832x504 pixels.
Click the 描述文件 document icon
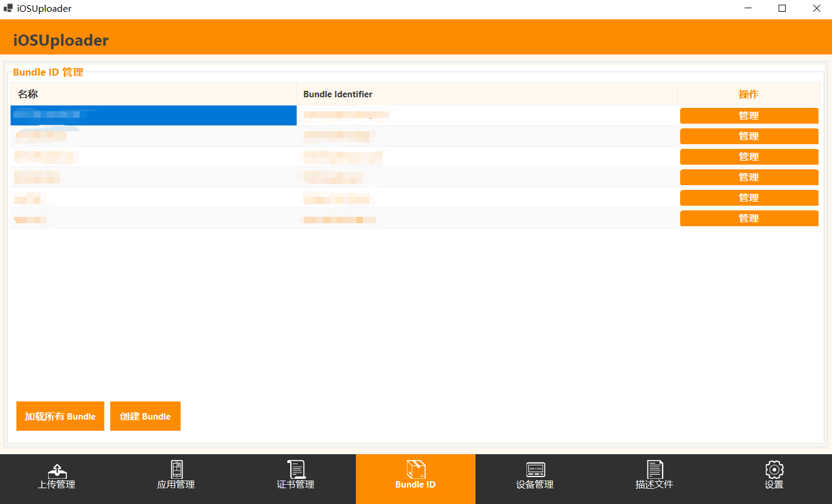point(654,469)
